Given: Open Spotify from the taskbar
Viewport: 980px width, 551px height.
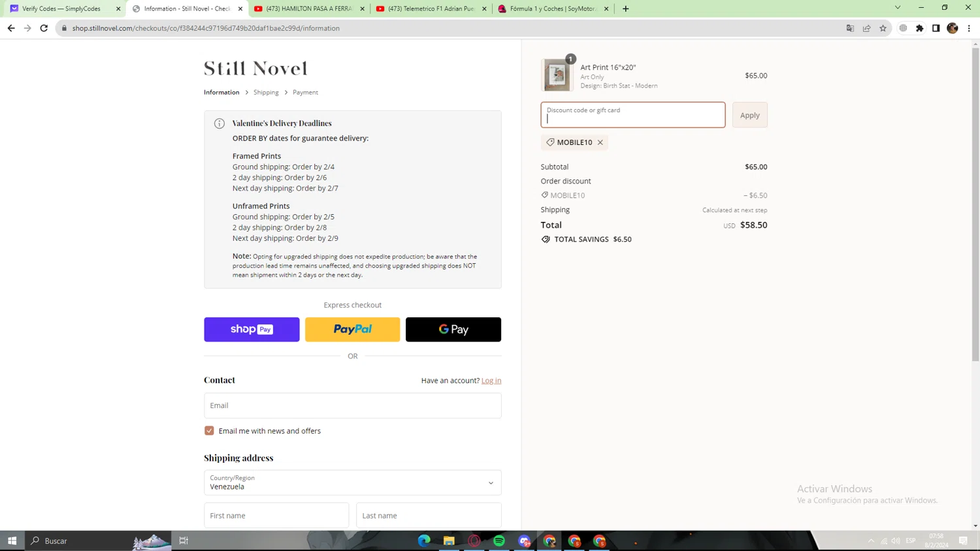Looking at the screenshot, I should (x=499, y=541).
